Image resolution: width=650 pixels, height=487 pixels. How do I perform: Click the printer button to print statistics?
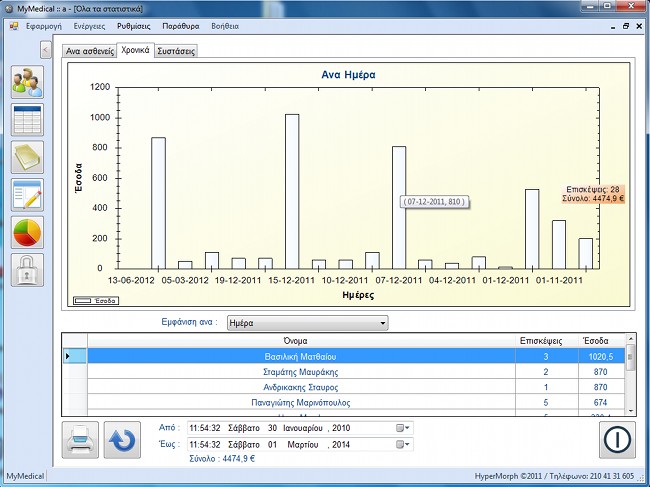coord(80,440)
